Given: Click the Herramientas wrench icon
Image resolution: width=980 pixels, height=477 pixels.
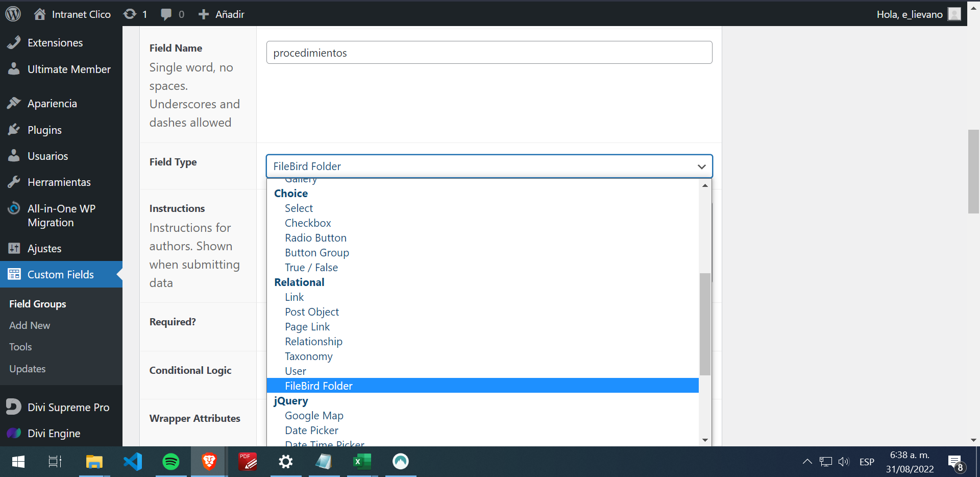Looking at the screenshot, I should tap(14, 182).
